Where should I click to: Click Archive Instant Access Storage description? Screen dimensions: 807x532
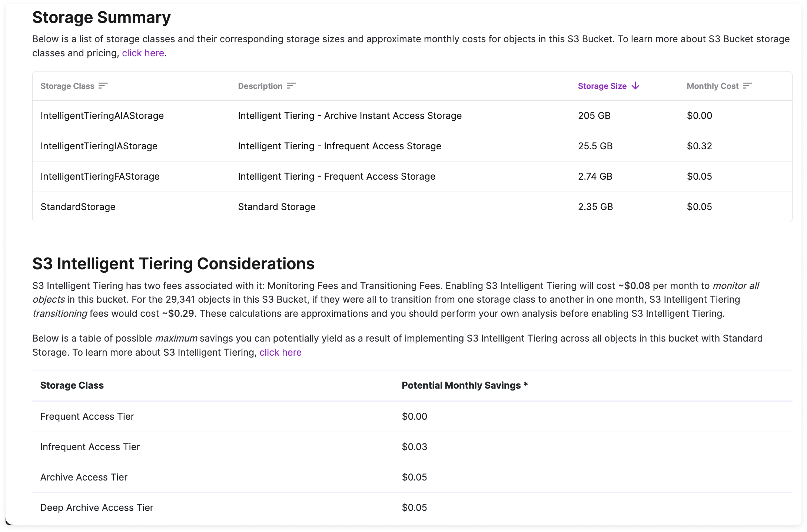point(350,116)
